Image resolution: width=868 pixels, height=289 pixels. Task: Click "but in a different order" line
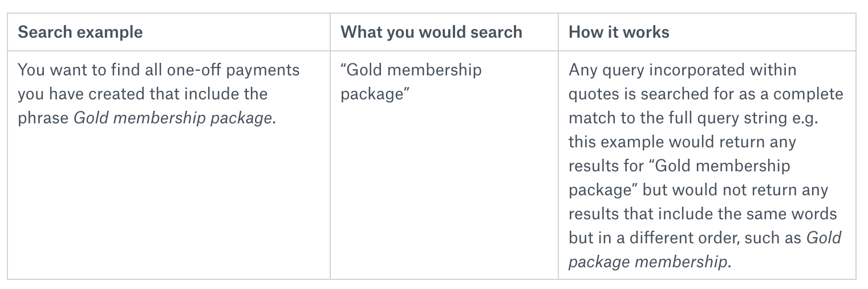(656, 238)
